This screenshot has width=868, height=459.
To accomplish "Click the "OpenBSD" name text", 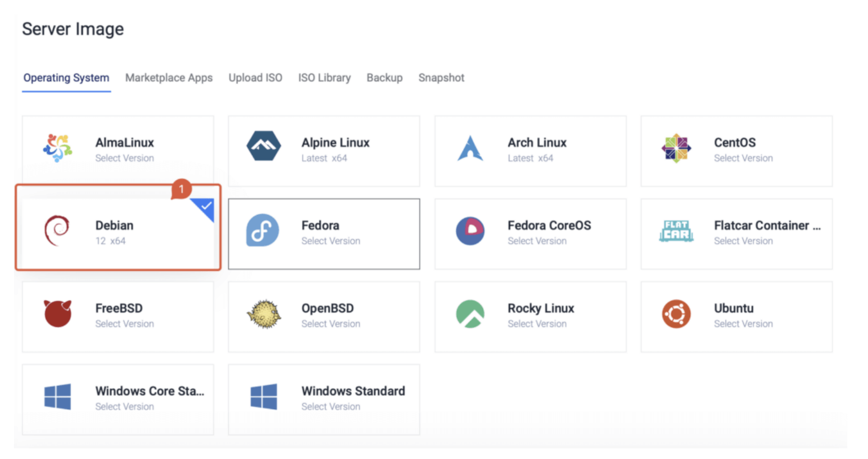I will point(327,308).
